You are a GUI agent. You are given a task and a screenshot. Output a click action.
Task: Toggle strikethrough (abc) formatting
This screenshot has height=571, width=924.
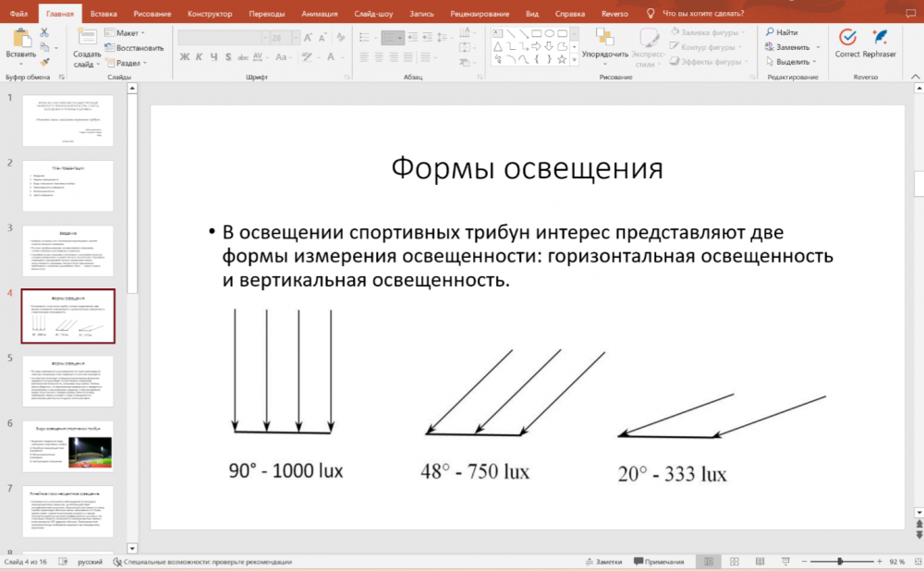[243, 57]
